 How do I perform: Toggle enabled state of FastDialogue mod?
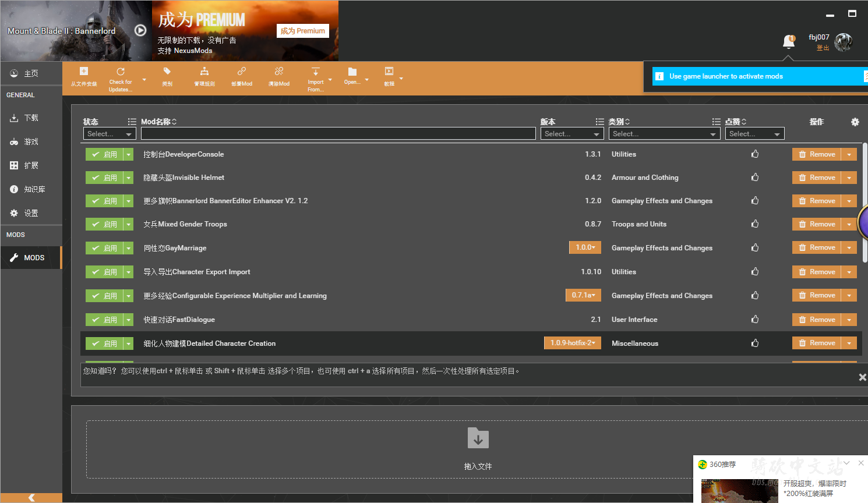pyautogui.click(x=104, y=320)
